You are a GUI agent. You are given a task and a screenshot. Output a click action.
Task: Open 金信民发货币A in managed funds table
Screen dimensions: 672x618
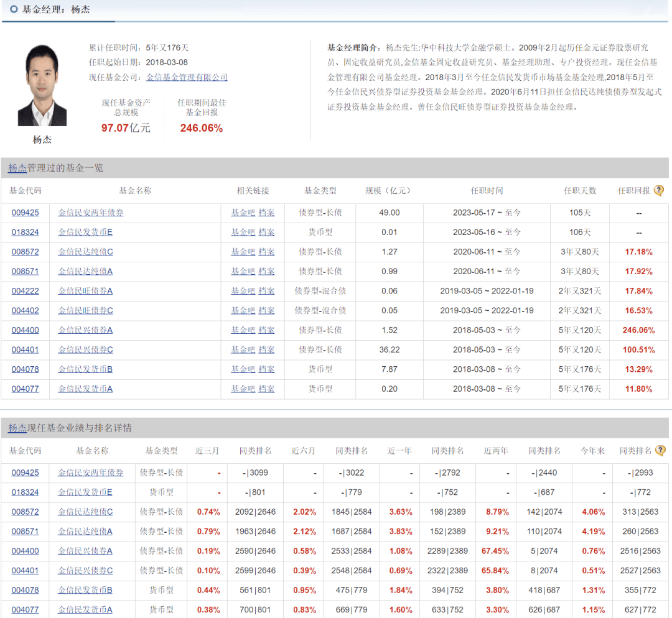85,389
